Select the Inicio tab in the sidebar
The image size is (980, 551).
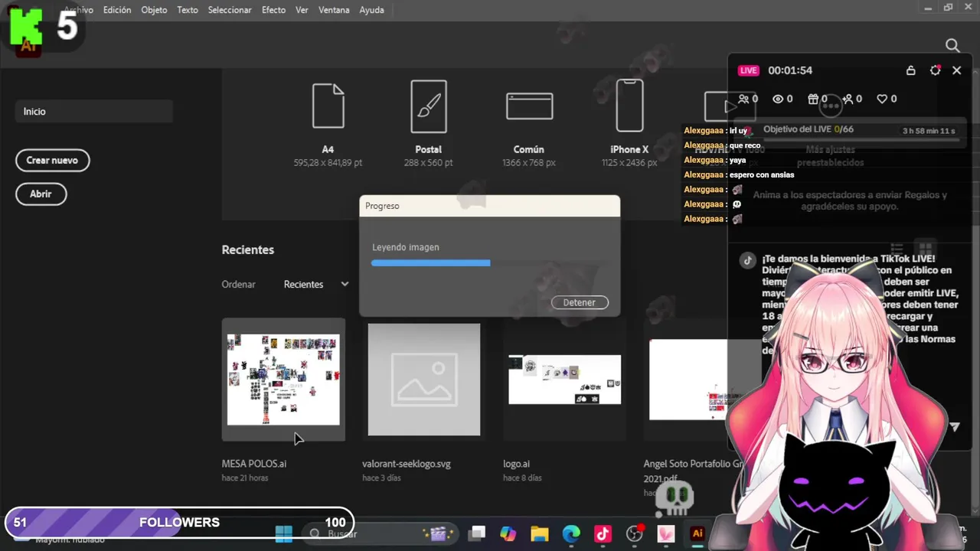94,112
